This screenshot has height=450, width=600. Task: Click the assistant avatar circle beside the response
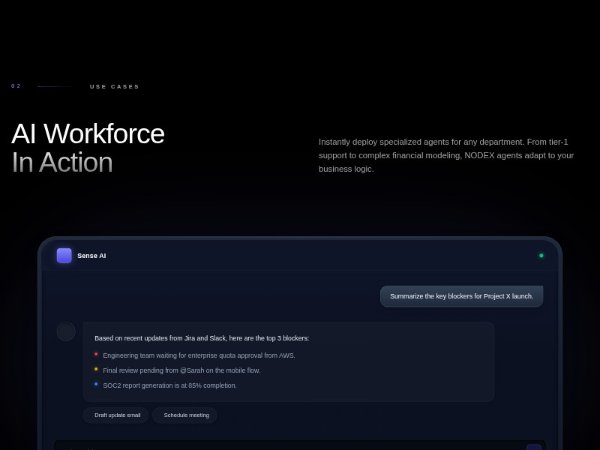coord(66,331)
